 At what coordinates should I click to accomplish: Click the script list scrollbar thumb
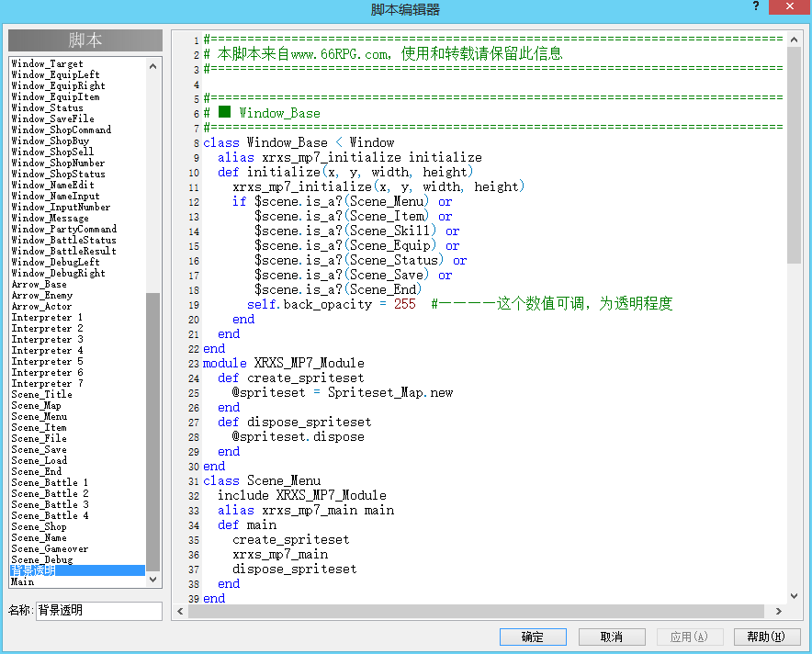click(x=152, y=432)
